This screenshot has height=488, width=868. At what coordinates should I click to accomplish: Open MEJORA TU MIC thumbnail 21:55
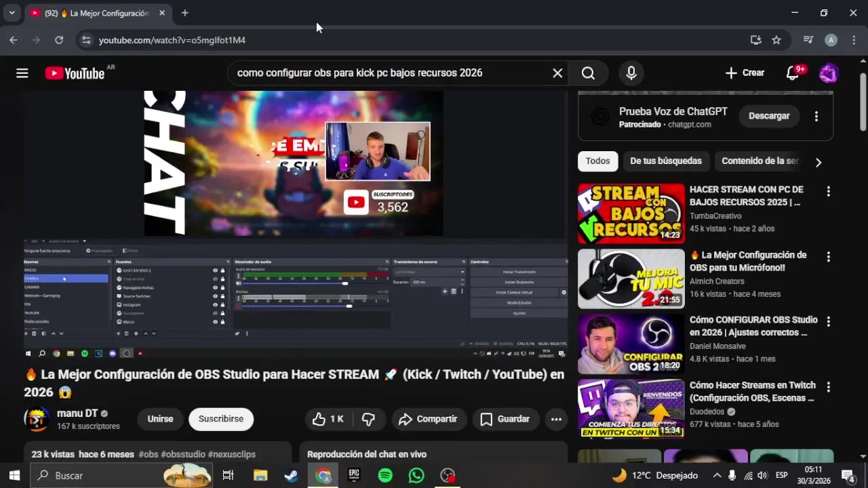click(x=631, y=279)
